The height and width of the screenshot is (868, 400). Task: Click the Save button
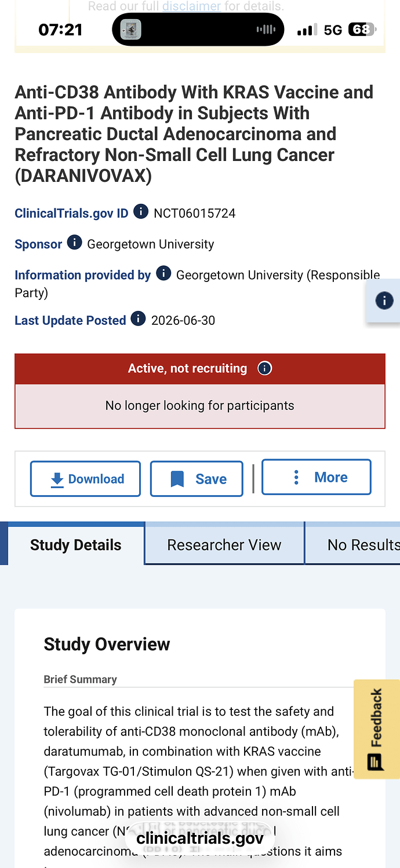(x=197, y=479)
